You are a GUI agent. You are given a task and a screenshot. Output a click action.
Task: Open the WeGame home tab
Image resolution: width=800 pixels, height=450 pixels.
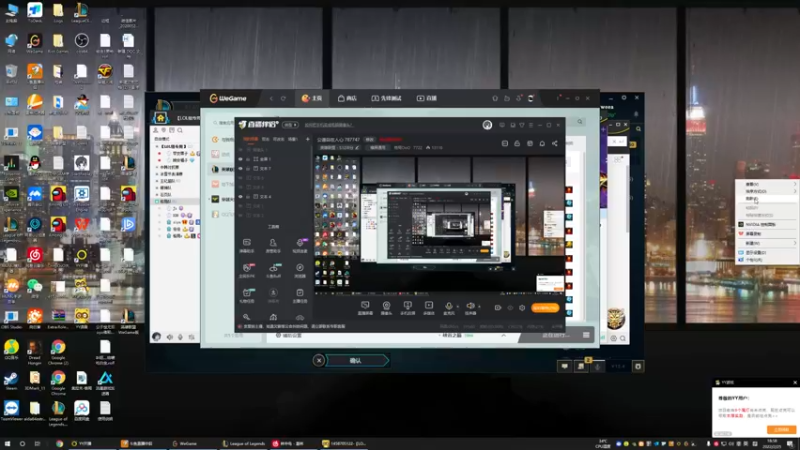tap(312, 98)
